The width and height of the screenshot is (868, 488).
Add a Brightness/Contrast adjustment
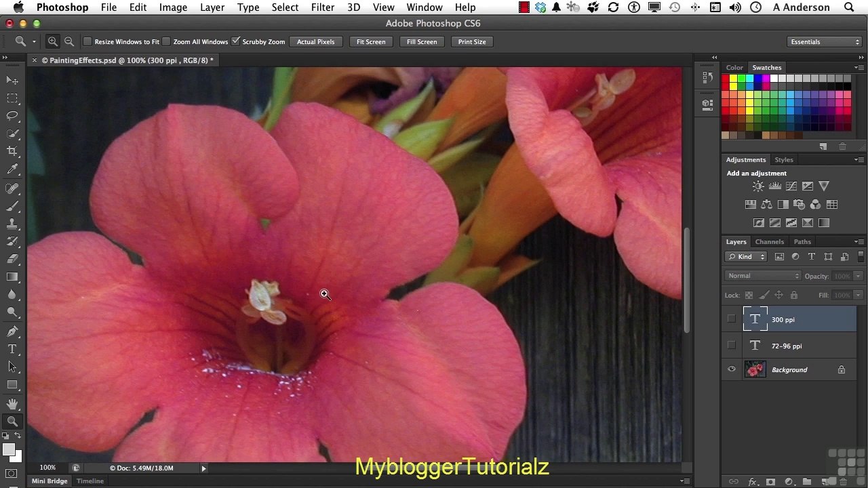tap(758, 186)
